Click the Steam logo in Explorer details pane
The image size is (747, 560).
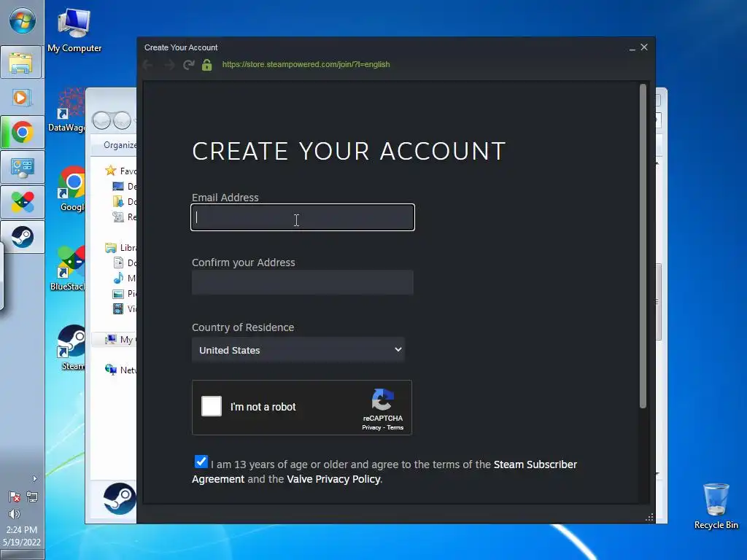(120, 499)
